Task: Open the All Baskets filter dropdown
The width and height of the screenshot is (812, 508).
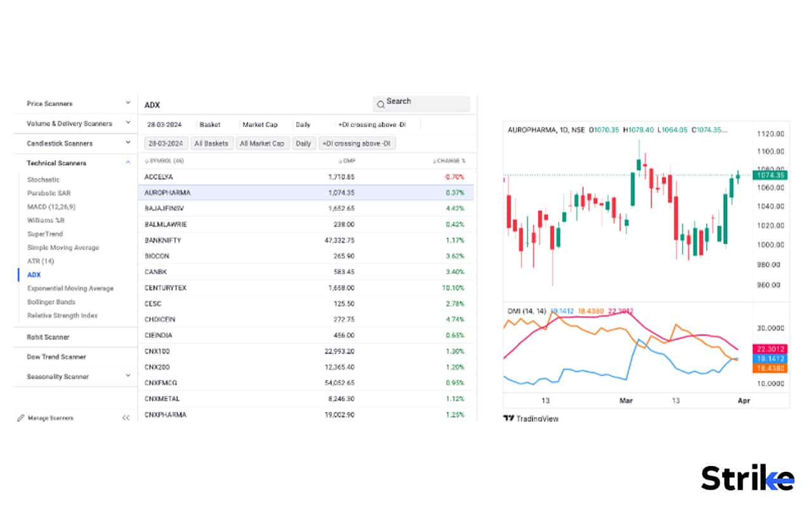Action: [x=211, y=144]
